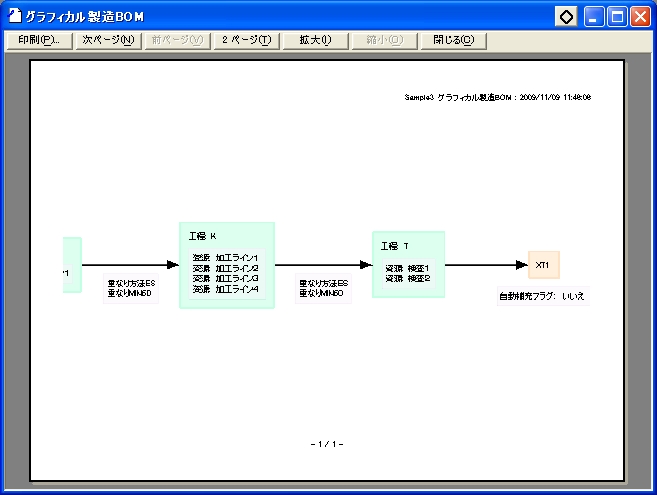Image resolution: width=657 pixels, height=495 pixels.
Task: Zoom in with 拡大(I) button
Action: (x=316, y=40)
